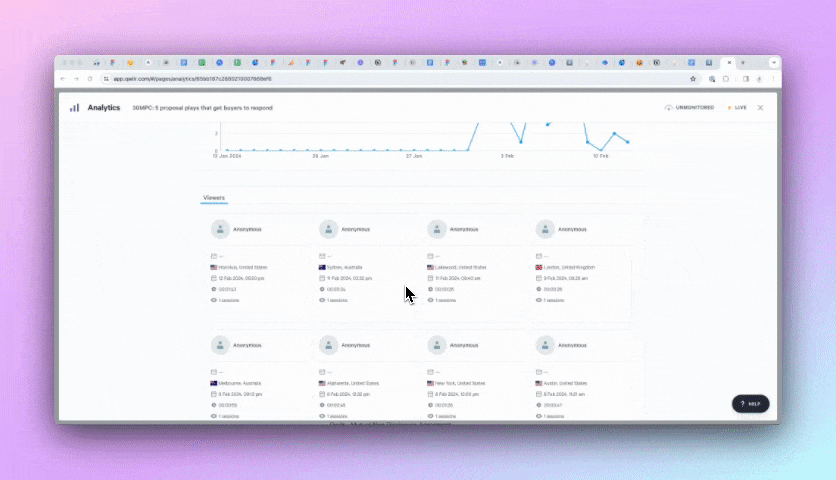Bookmark the page with the star icon

693,79
